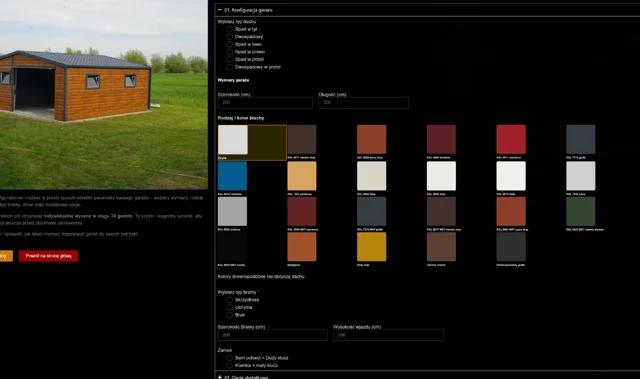Select the 'Spad w tył' roof type
Image resolution: width=640 pixels, height=379 pixels.
229,29
